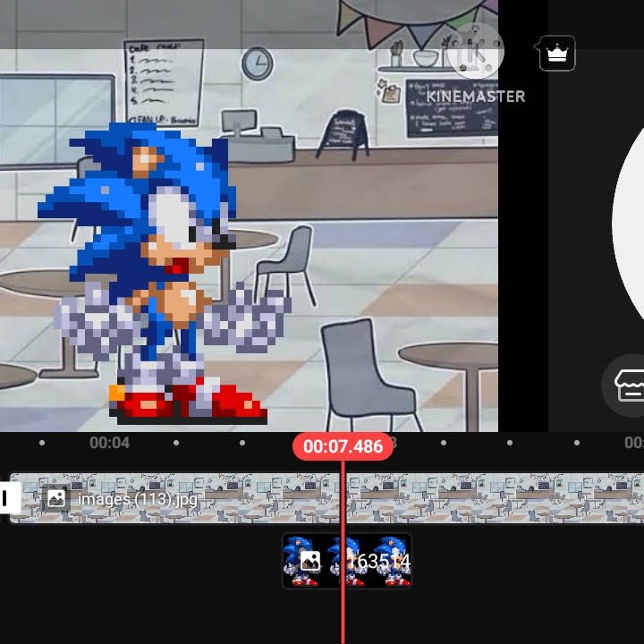Click the circular KineMaster watermark logo

tap(475, 51)
